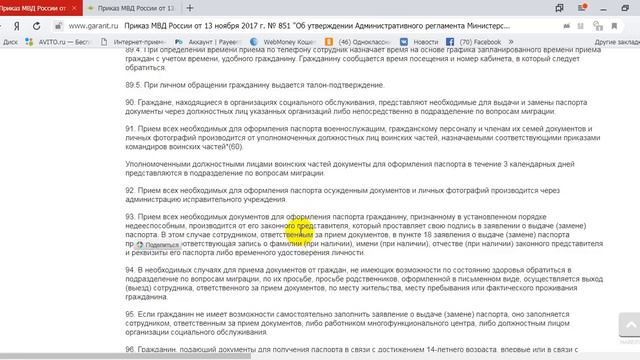Click paragraph 93 starting Прием всех необходимых документов

coord(364,234)
